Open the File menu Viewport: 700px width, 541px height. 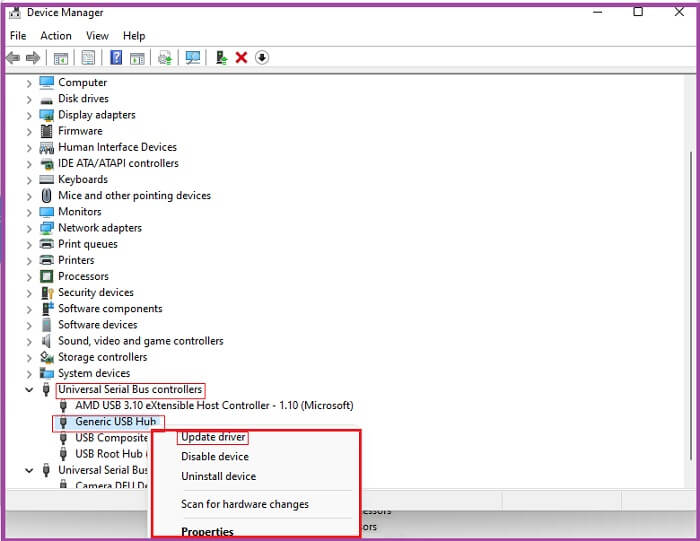point(18,36)
